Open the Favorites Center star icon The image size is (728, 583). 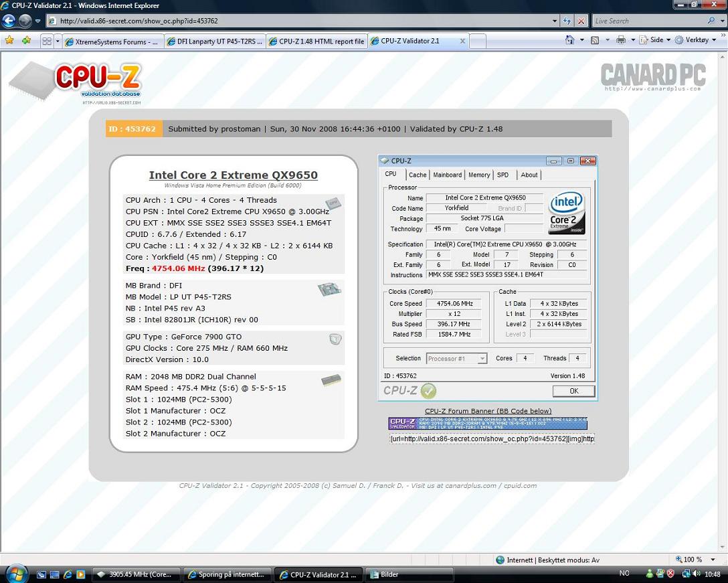[9, 40]
